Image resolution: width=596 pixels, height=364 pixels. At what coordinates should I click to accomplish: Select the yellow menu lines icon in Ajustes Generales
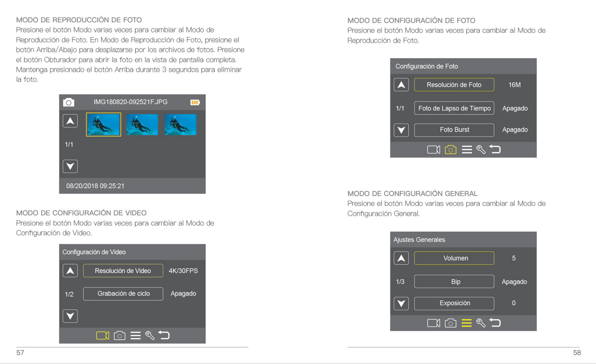467,323
